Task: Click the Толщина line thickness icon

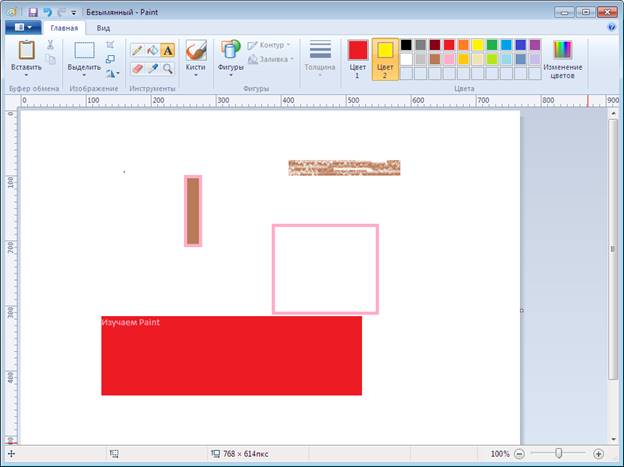Action: point(320,50)
